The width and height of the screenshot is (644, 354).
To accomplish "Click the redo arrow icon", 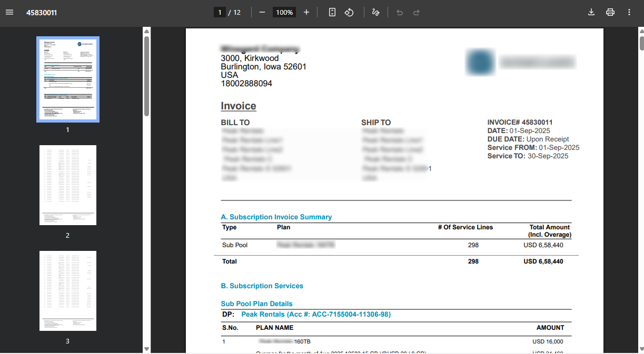I will coord(417,12).
